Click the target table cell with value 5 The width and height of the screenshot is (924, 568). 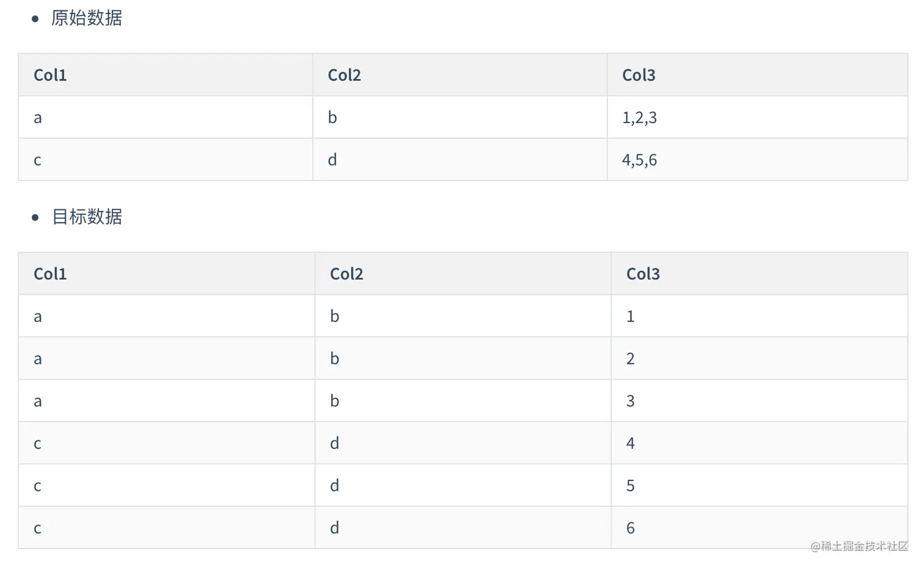760,485
